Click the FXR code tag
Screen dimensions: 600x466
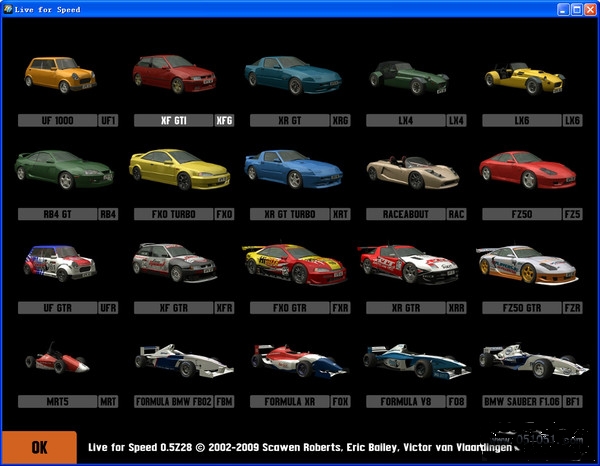(341, 308)
